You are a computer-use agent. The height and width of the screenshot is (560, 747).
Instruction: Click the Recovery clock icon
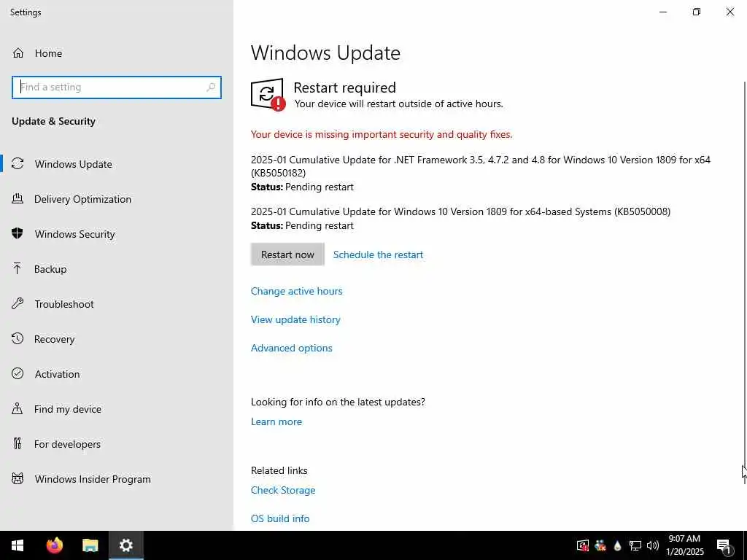tap(18, 338)
